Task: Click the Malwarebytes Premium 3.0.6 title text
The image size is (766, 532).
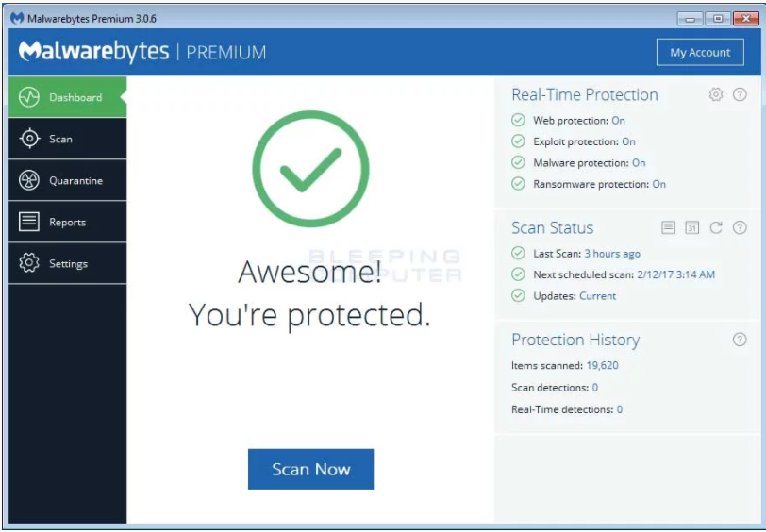Action: pyautogui.click(x=92, y=19)
